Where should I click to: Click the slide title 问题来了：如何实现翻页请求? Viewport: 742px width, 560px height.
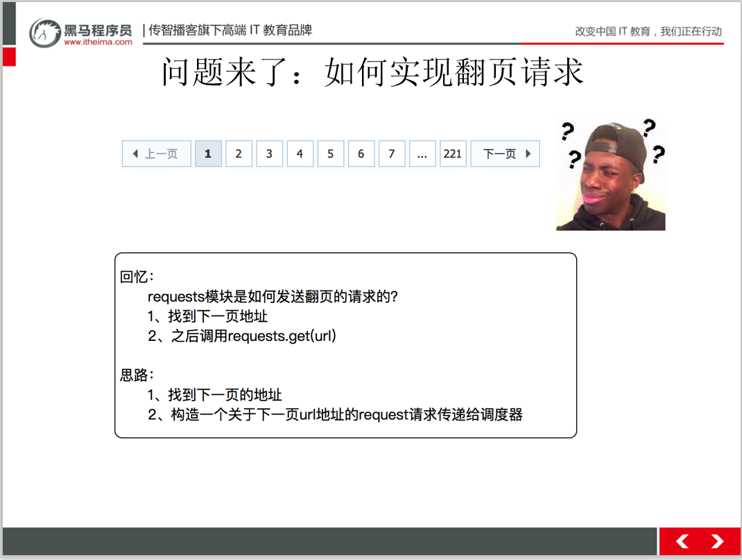372,72
